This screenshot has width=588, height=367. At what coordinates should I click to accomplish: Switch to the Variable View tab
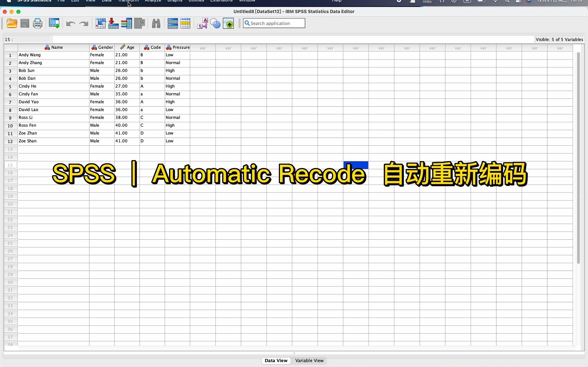[x=309, y=361]
